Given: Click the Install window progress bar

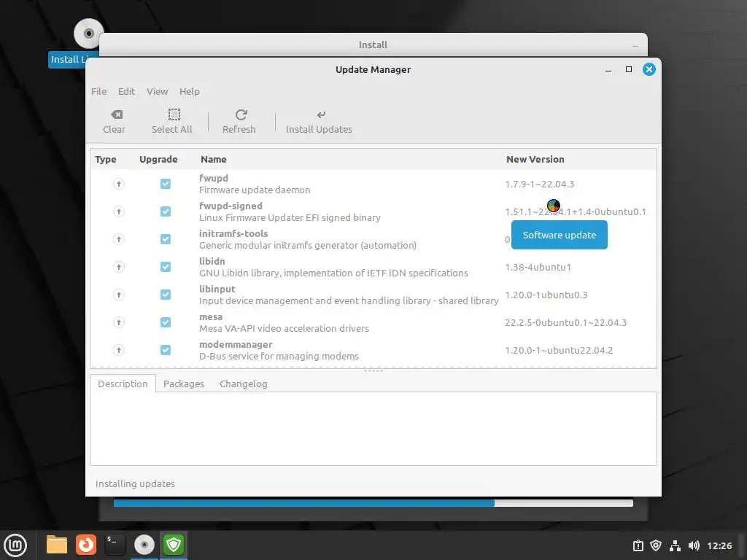Looking at the screenshot, I should pyautogui.click(x=373, y=503).
